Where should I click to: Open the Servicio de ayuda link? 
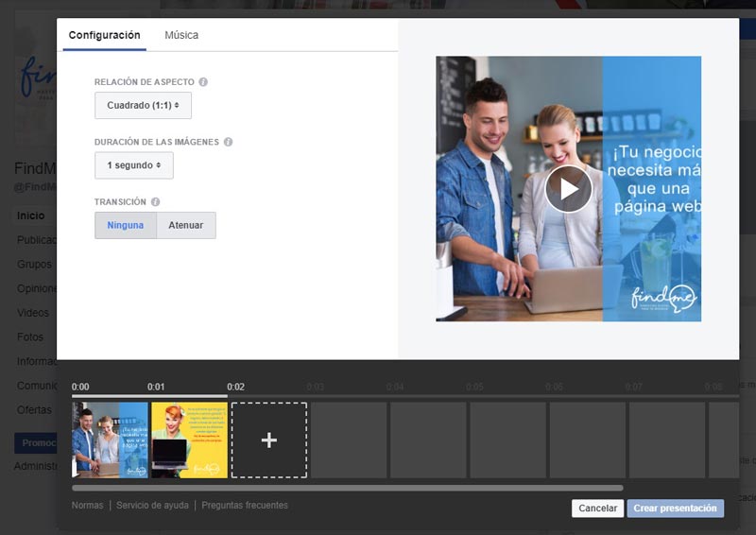click(x=152, y=505)
